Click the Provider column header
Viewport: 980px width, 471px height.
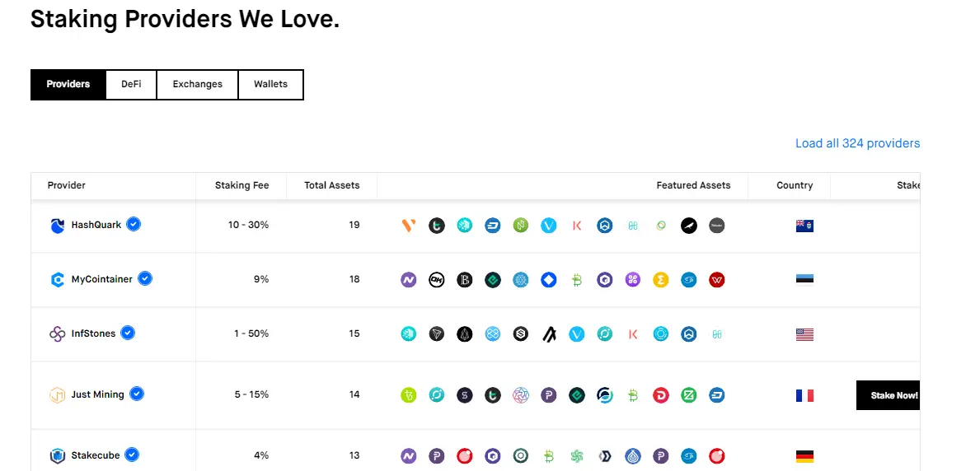pyautogui.click(x=66, y=185)
